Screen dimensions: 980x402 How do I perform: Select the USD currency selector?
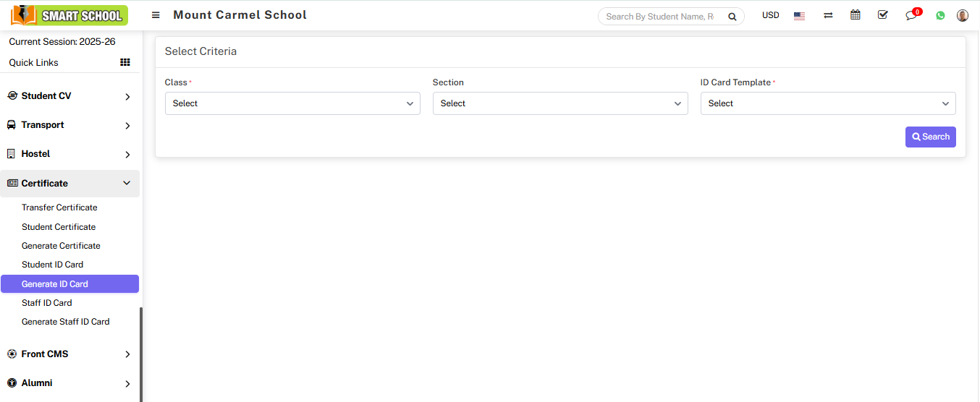click(x=770, y=15)
